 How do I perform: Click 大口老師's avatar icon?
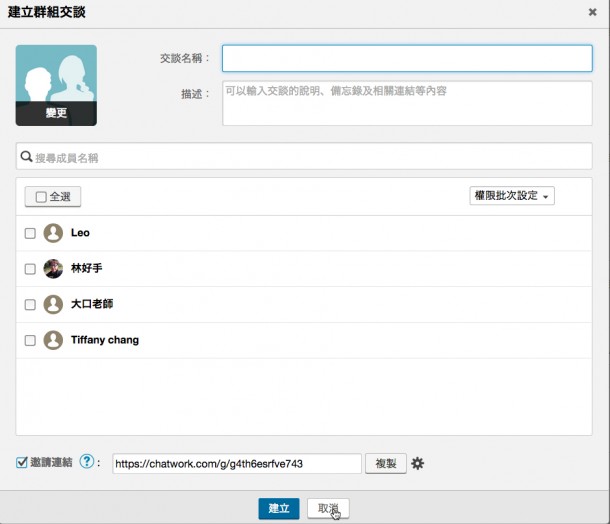tap(53, 304)
